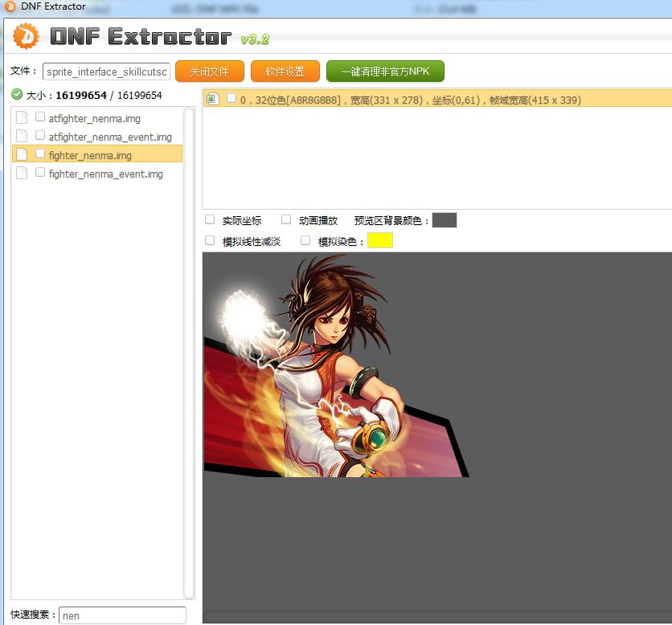672x625 pixels.
Task: Check the fighter_nenma_event.img checkbox
Action: click(x=40, y=172)
